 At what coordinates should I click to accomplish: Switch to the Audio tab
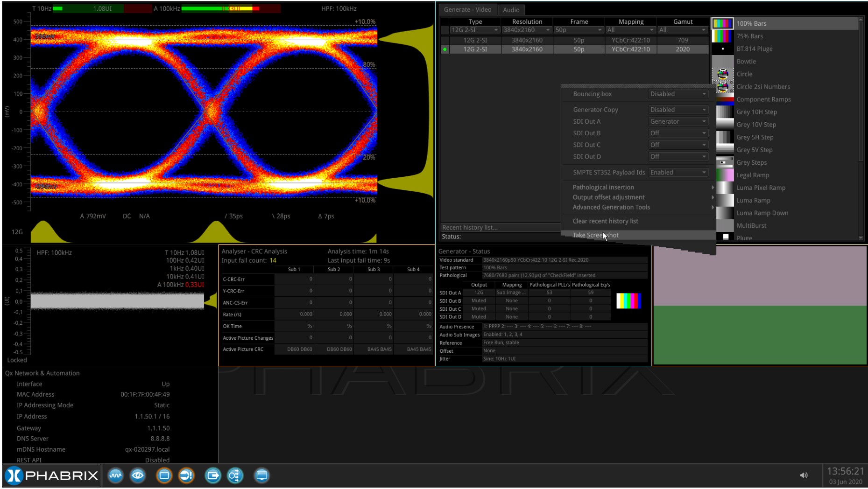[x=511, y=10]
